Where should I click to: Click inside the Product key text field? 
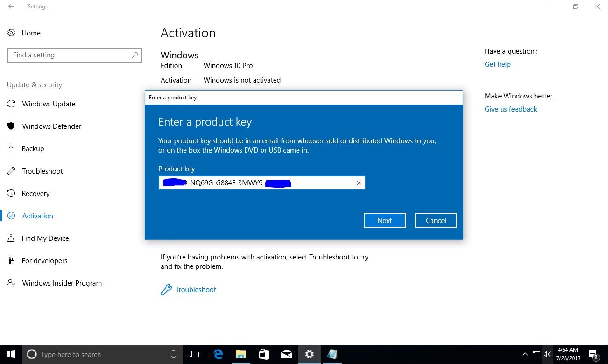coord(262,183)
